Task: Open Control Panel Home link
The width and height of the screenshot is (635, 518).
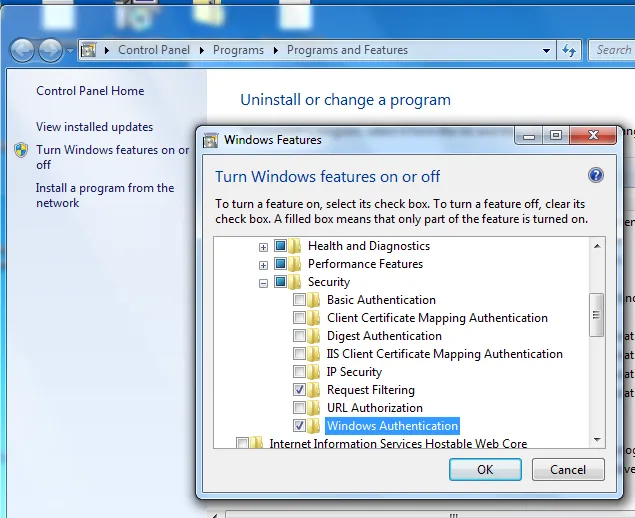Action: point(90,91)
